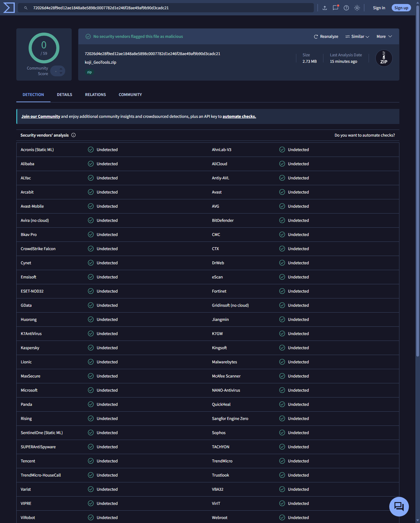This screenshot has width=420, height=523.
Task: Follow the automate checks link
Action: click(239, 117)
